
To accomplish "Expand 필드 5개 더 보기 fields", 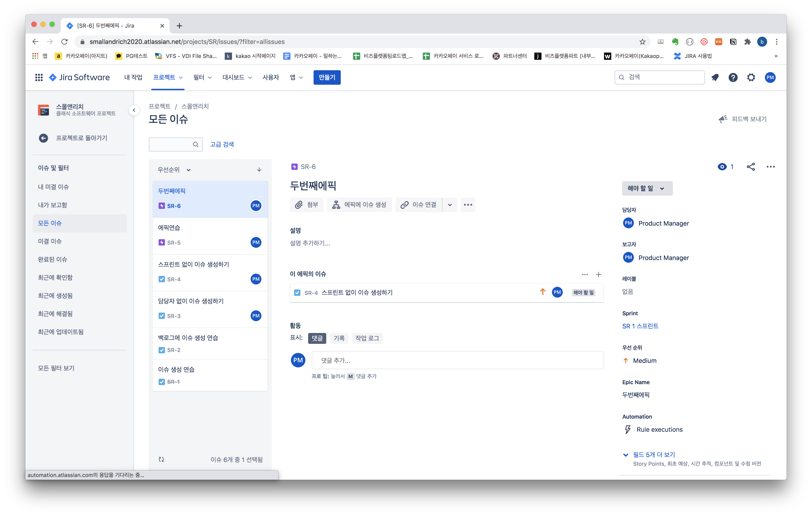I will 653,455.
